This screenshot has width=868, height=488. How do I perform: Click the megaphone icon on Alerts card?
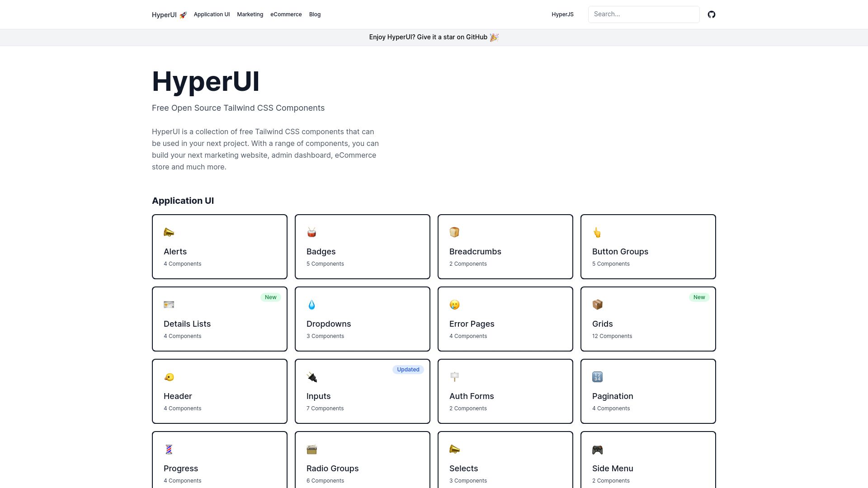(169, 232)
